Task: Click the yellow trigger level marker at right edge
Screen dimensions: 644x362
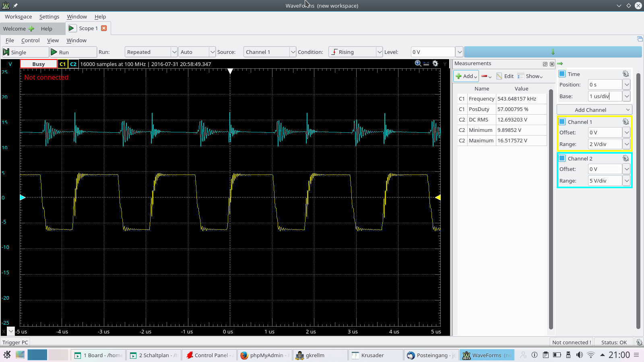Action: (x=438, y=197)
